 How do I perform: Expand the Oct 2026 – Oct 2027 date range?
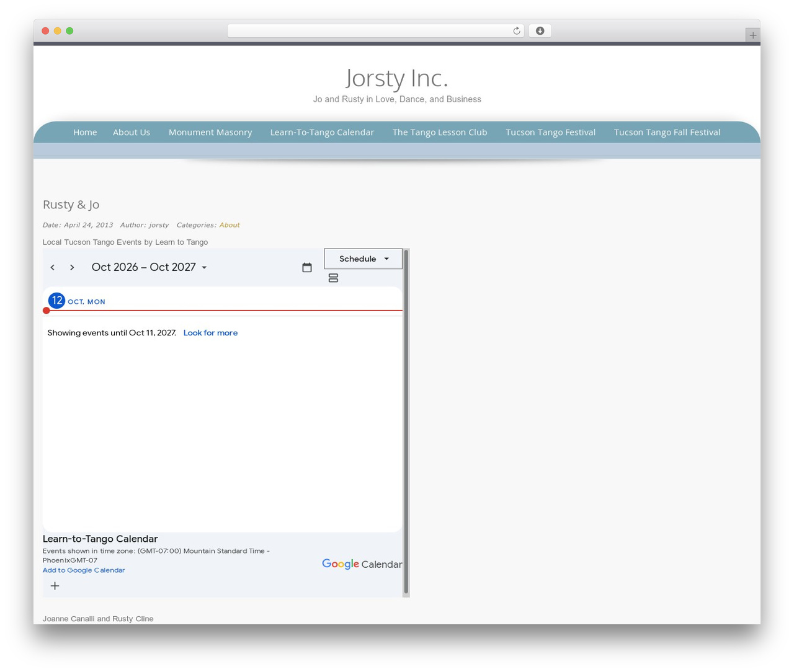[x=149, y=267]
